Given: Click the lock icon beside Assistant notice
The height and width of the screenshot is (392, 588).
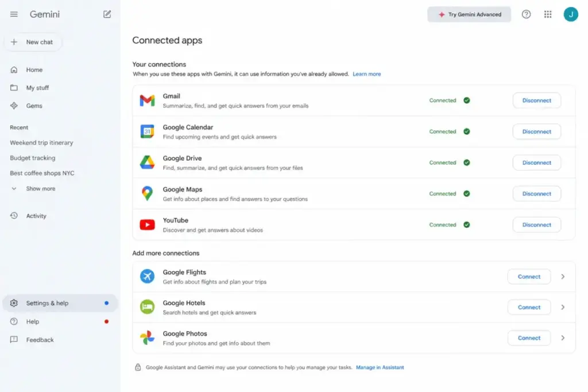Looking at the screenshot, I should [x=138, y=367].
